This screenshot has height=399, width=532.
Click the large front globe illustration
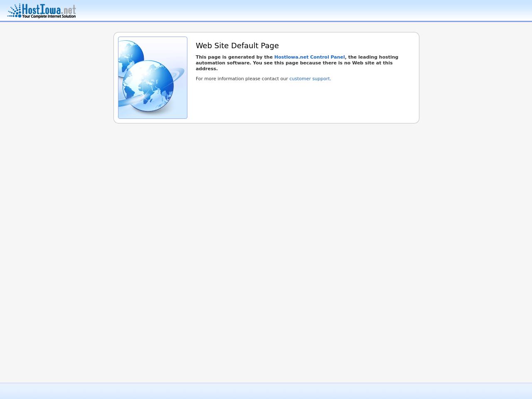148,85
